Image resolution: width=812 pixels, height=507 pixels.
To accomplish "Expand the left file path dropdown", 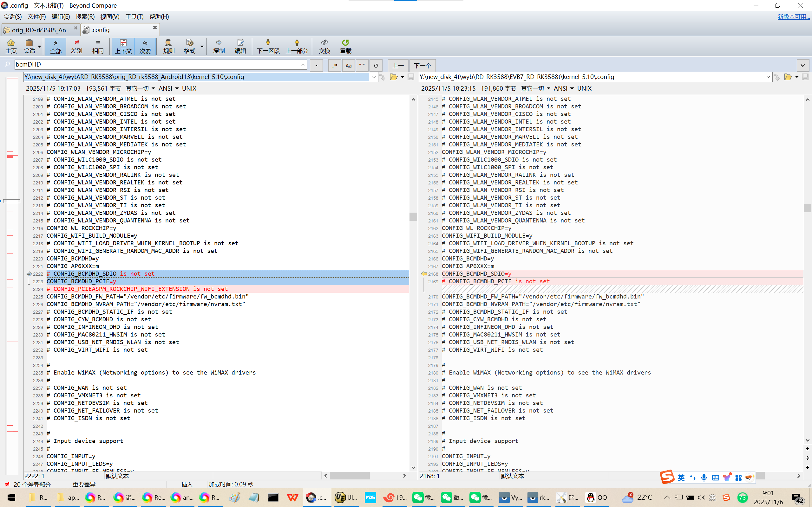I will 374,77.
